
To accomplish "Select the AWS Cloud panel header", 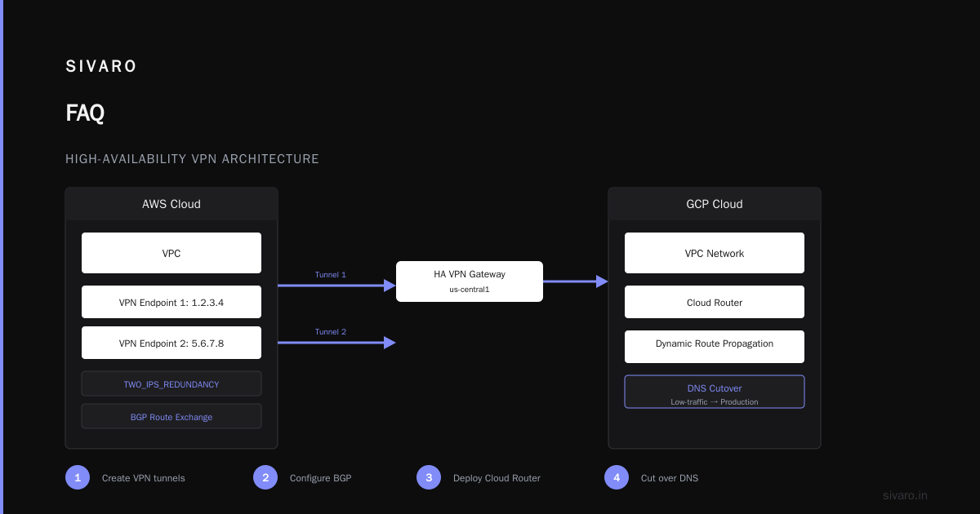I will coord(171,204).
